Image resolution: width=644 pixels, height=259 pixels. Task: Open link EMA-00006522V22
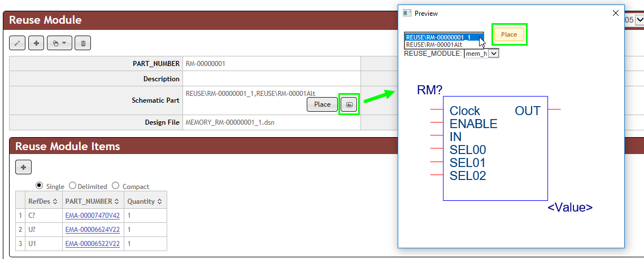[x=93, y=244]
